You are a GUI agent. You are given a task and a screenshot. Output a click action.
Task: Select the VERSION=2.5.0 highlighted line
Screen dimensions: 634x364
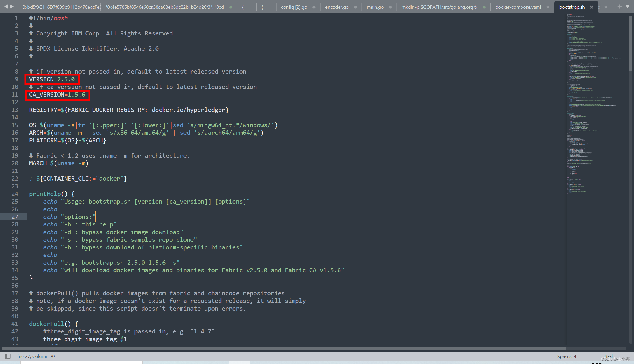52,79
